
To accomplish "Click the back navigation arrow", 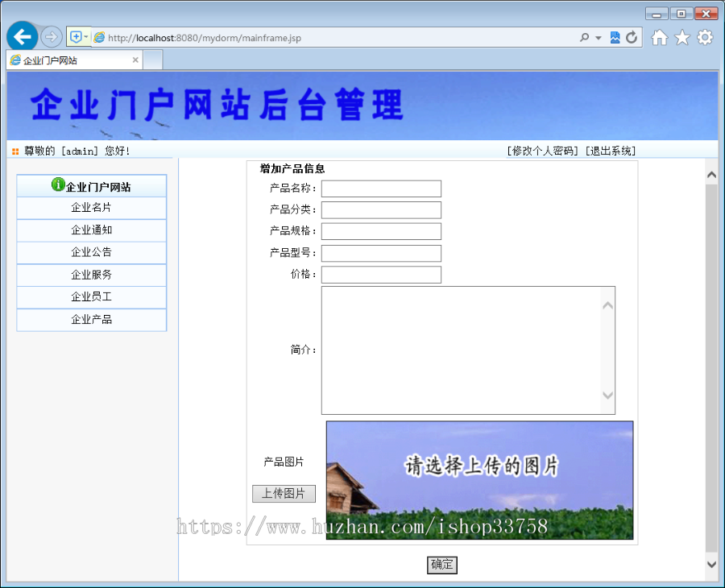I will pos(22,36).
